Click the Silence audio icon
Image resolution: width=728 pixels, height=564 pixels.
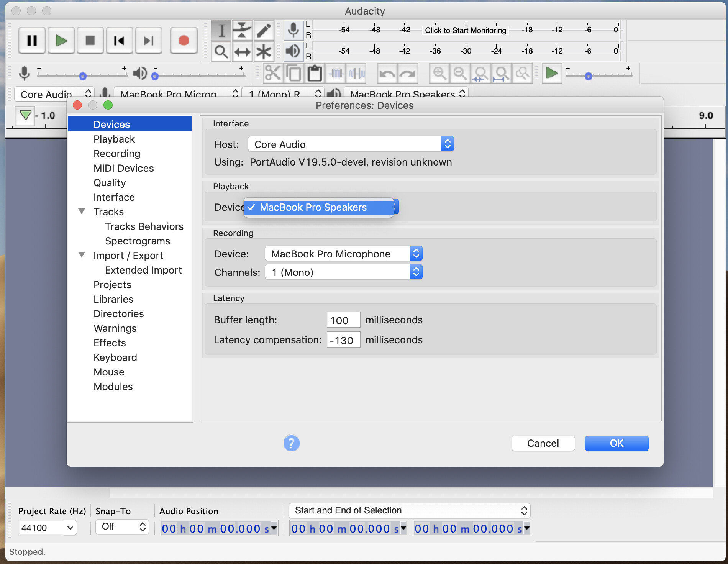click(357, 73)
